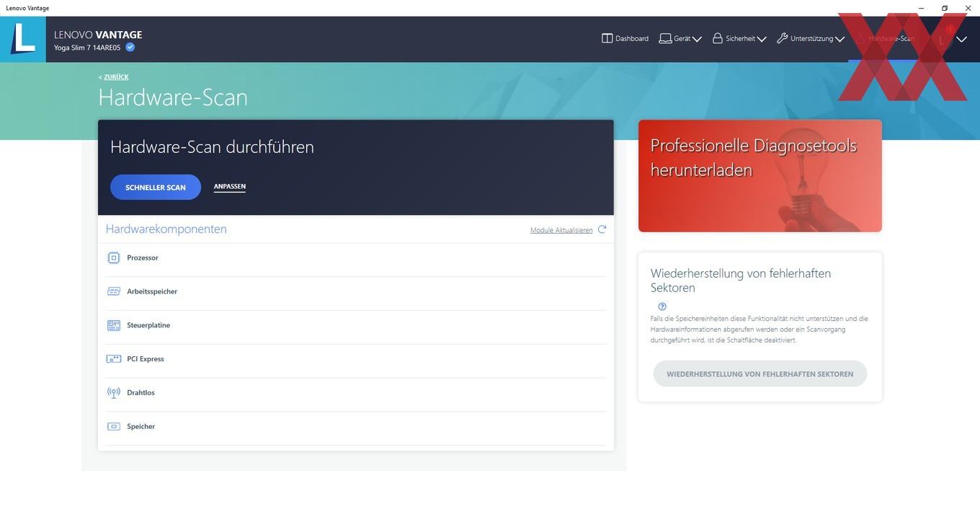Expand the Unterstützung dropdown chevron
Image resolution: width=980 pixels, height=530 pixels.
click(x=839, y=40)
